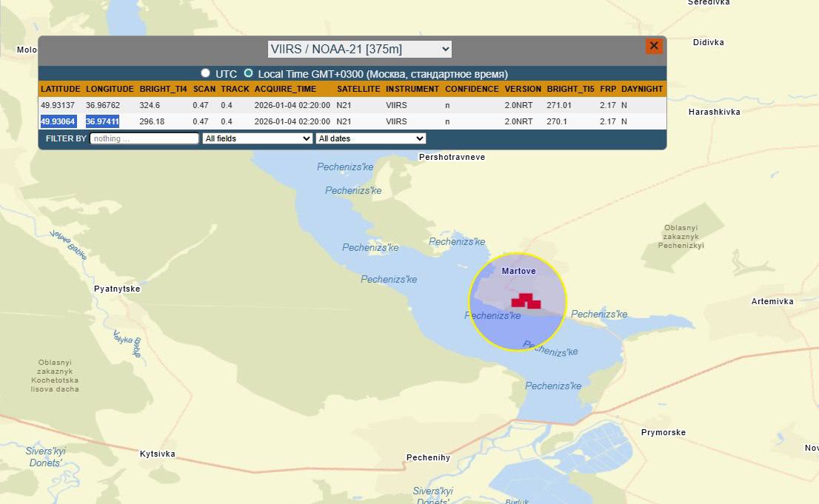Expand the "All fields" filter dropdown

[x=257, y=138]
